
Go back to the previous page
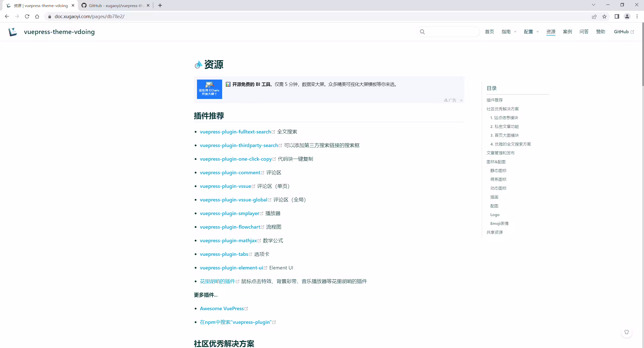click(x=7, y=16)
